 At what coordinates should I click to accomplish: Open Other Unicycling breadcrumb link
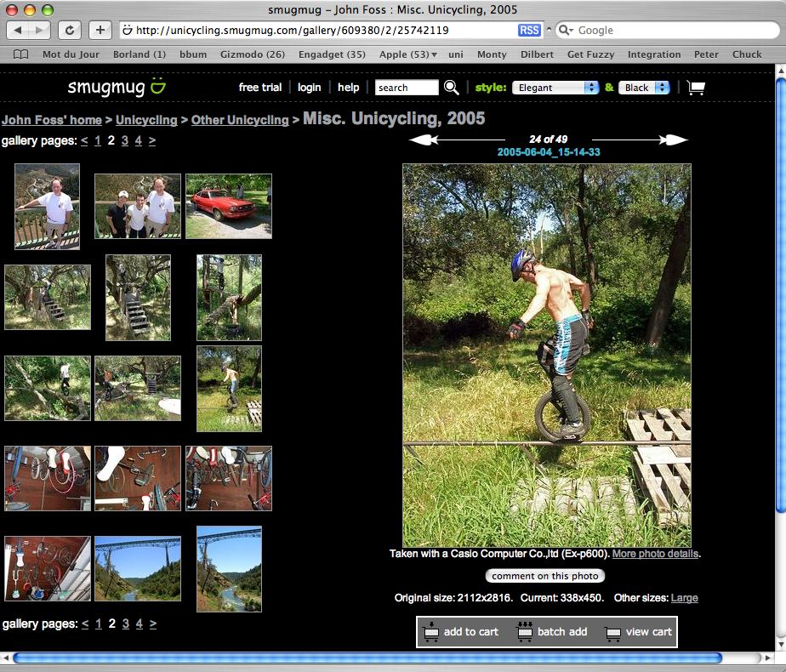coord(240,120)
